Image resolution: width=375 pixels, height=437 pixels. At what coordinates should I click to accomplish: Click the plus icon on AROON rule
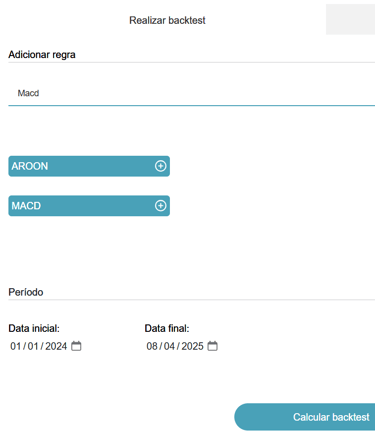coord(160,166)
